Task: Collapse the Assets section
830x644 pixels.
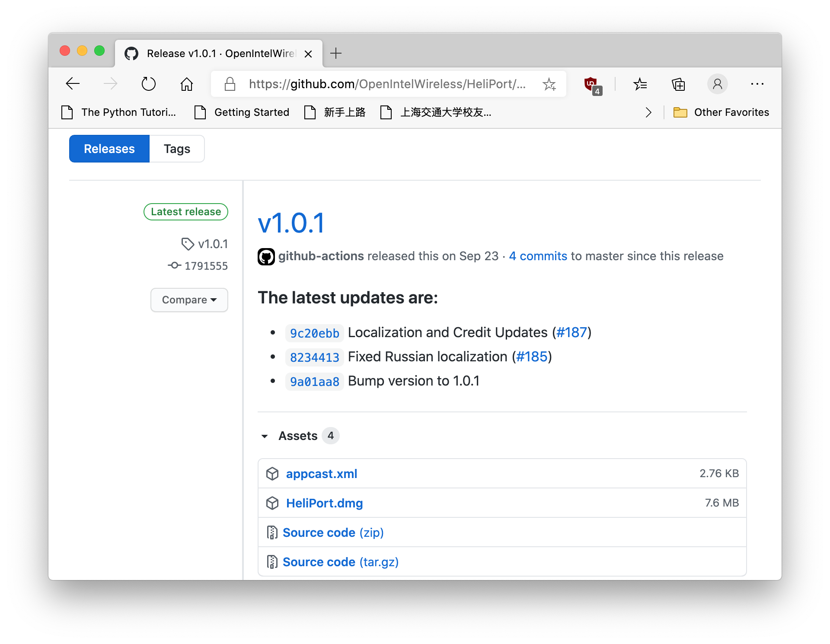Action: 265,436
